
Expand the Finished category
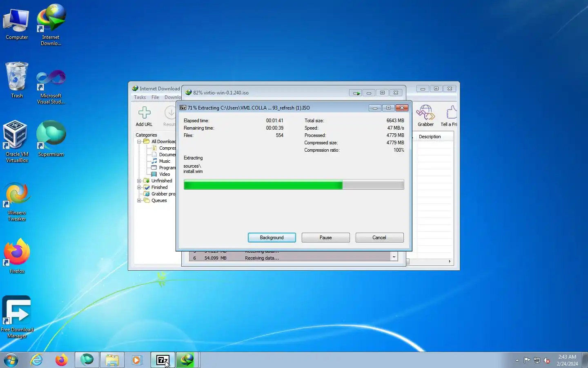click(x=139, y=187)
